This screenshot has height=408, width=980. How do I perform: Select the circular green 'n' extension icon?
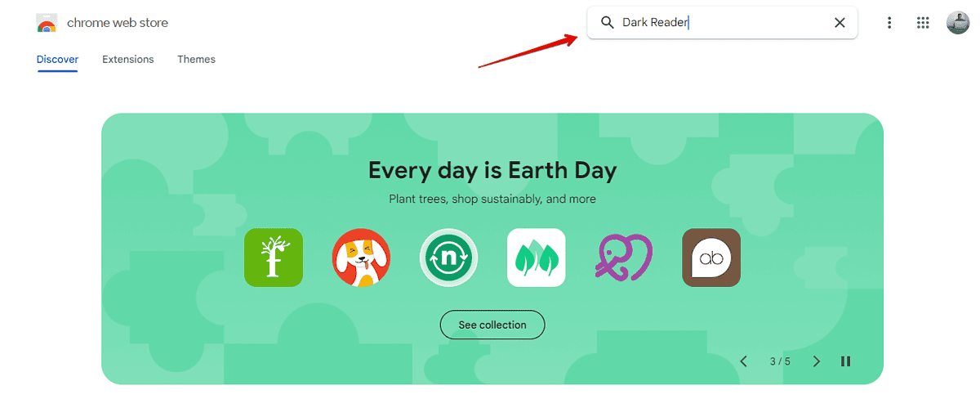pos(448,258)
